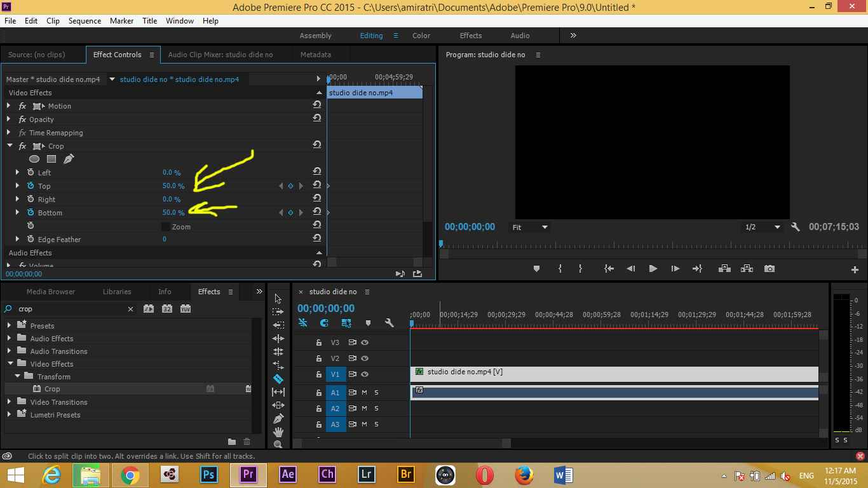
Task: Expand the Audio Transitions folder
Action: pyautogui.click(x=10, y=351)
